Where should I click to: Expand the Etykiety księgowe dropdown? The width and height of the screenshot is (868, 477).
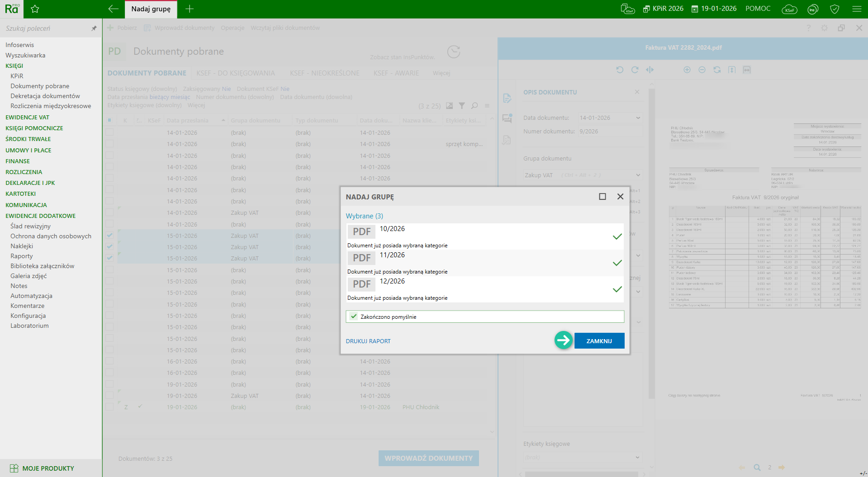(637, 458)
